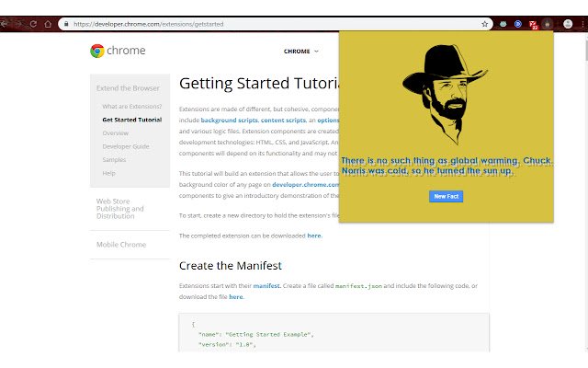Open the Help sidebar link

pos(108,173)
